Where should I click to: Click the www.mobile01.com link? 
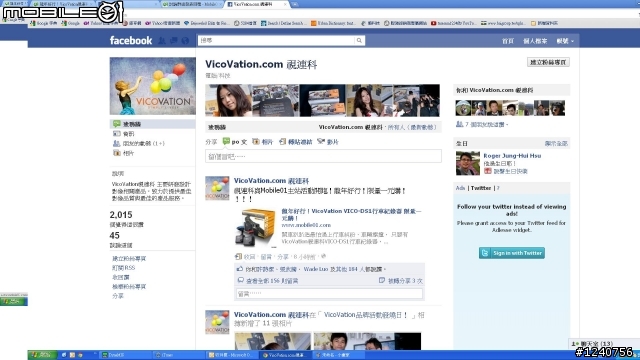click(306, 225)
